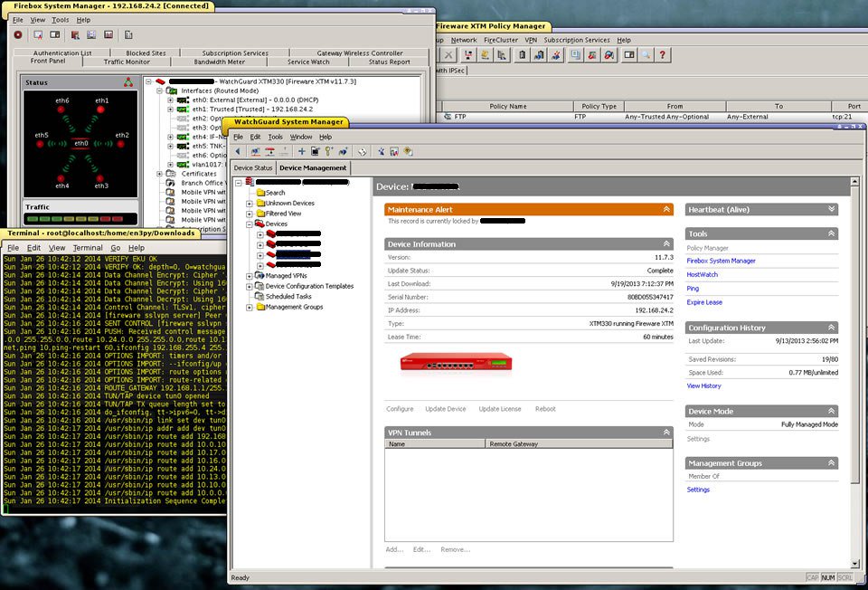The width and height of the screenshot is (868, 590).
Task: Select the Filtered View tree item
Action: pyautogui.click(x=283, y=214)
